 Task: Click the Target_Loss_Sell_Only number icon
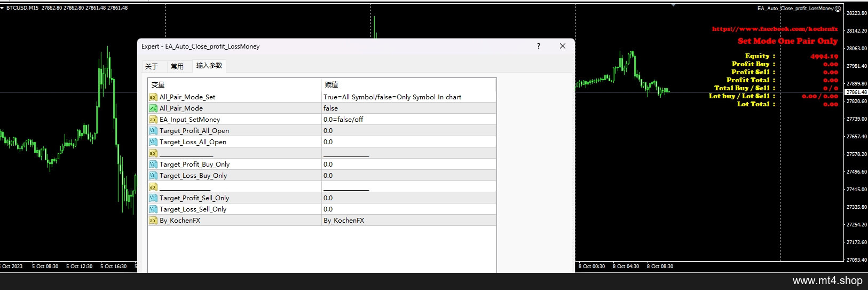point(153,209)
